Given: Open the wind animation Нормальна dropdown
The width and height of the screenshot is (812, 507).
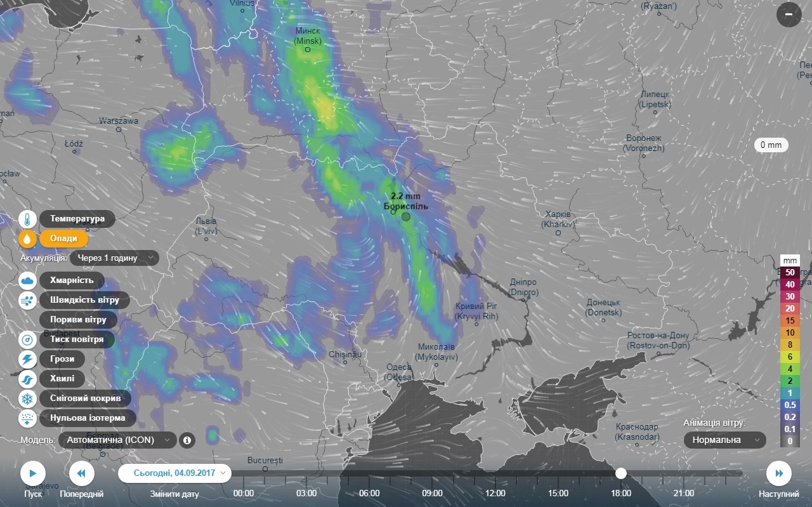Looking at the screenshot, I should click(x=724, y=440).
